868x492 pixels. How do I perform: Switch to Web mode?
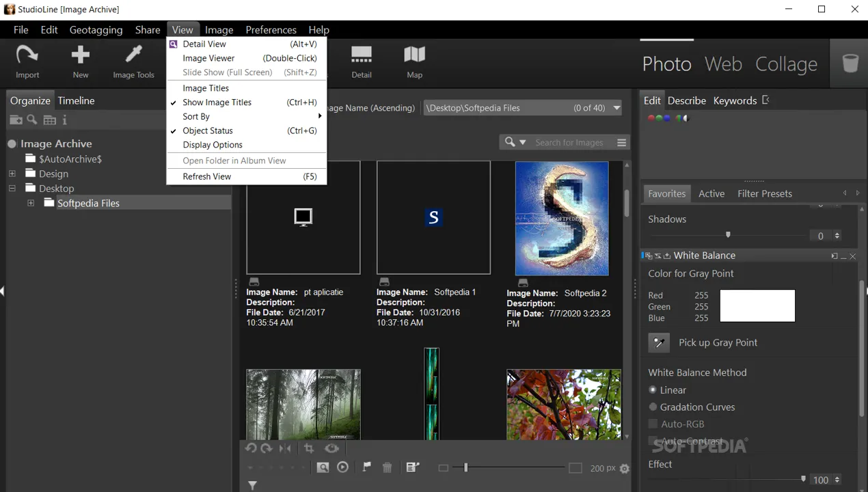tap(723, 64)
